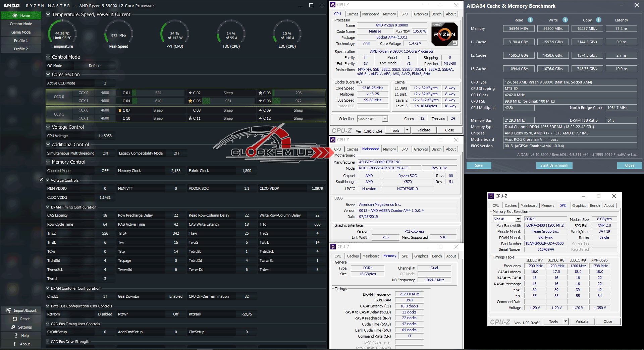Image resolution: width=644 pixels, height=350 pixels.
Task: Click the info icon next to Read
Action: (530, 20)
